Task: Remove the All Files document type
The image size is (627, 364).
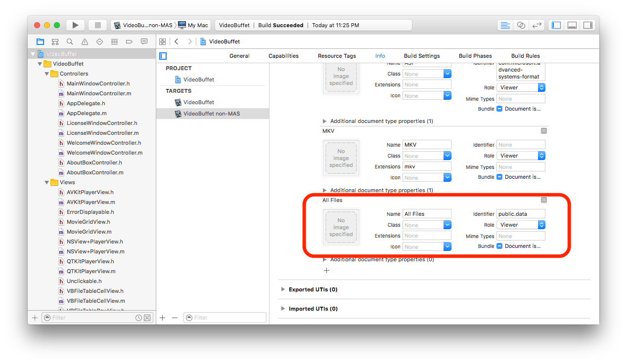Action: (x=544, y=200)
